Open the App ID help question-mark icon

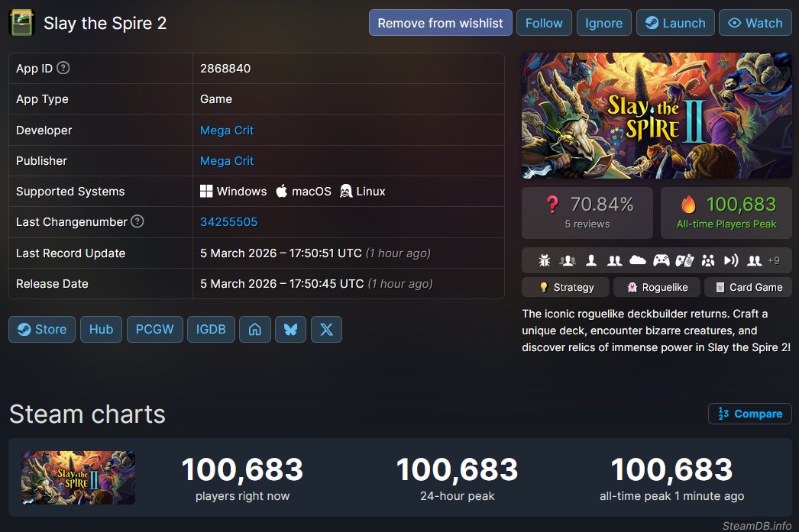point(63,68)
